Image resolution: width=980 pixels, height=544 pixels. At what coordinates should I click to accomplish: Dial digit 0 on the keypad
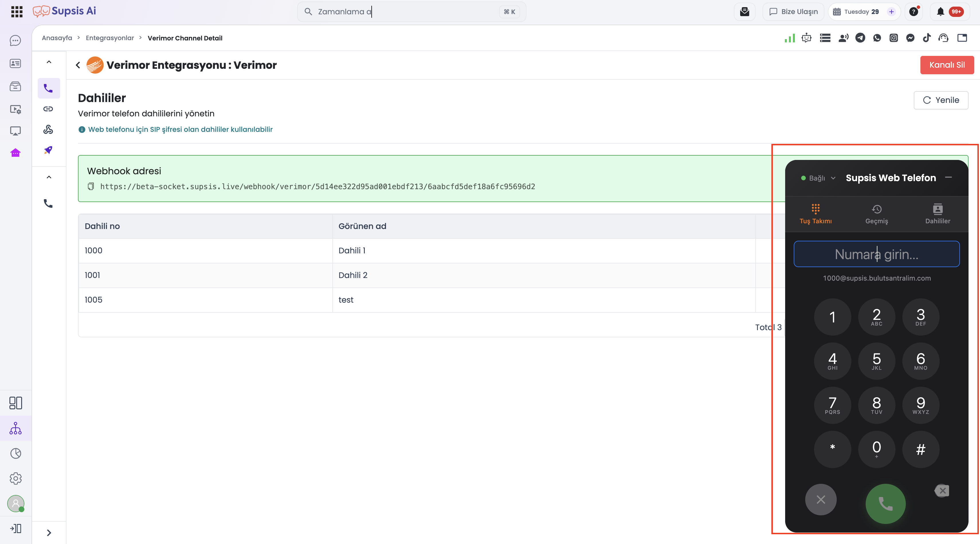point(877,449)
